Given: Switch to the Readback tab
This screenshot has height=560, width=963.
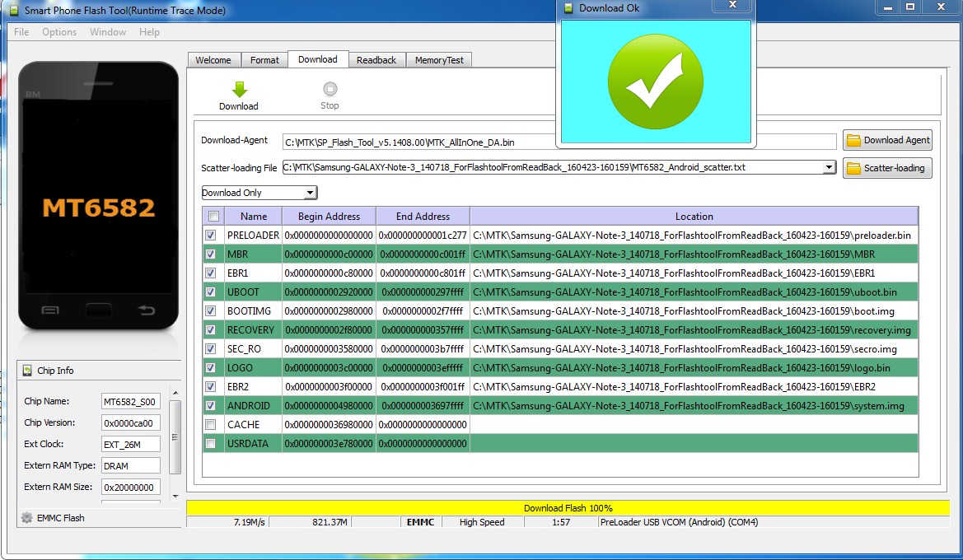Looking at the screenshot, I should click(x=376, y=60).
